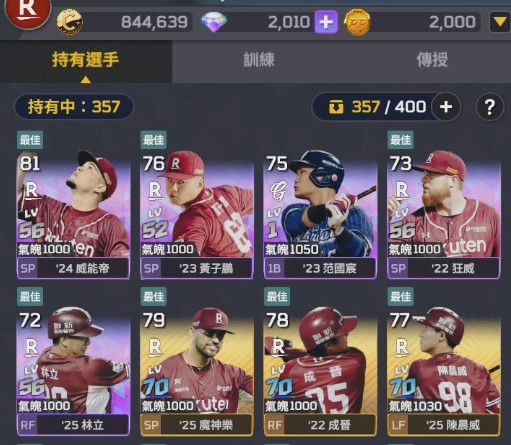Select the 持有選手 tab
The image size is (511, 445).
click(x=86, y=62)
